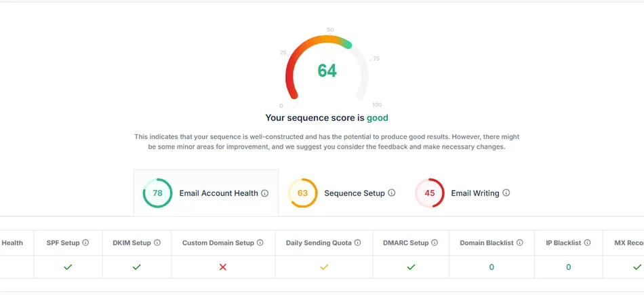Click the 63 score ring icon
Image resolution: width=644 pixels, height=295 pixels.
[x=303, y=193]
